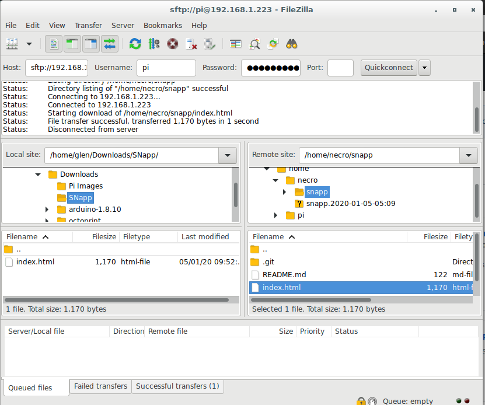This screenshot has width=485, height=405.
Task: Toggle synchronized browsing icon
Action: (x=273, y=44)
